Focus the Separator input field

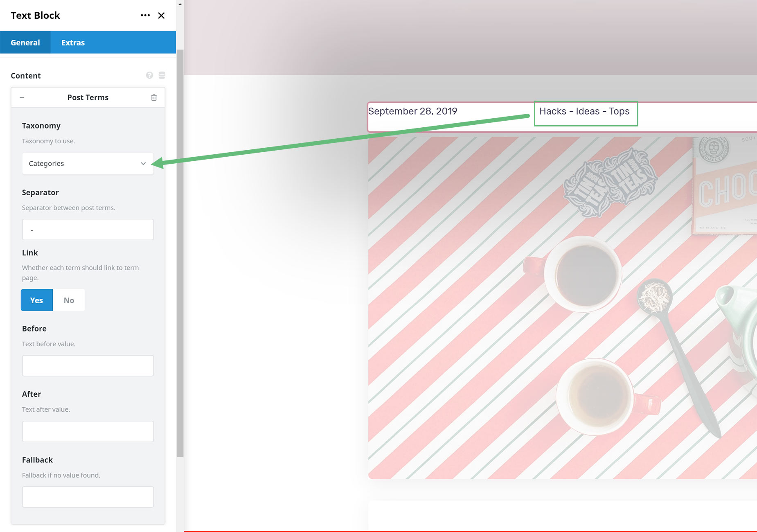pos(88,230)
